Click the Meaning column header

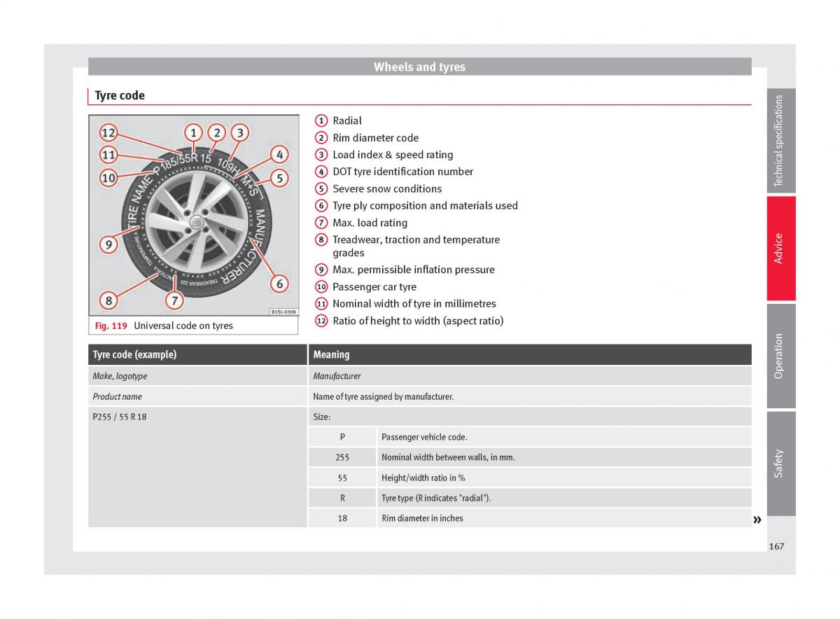[x=530, y=354]
